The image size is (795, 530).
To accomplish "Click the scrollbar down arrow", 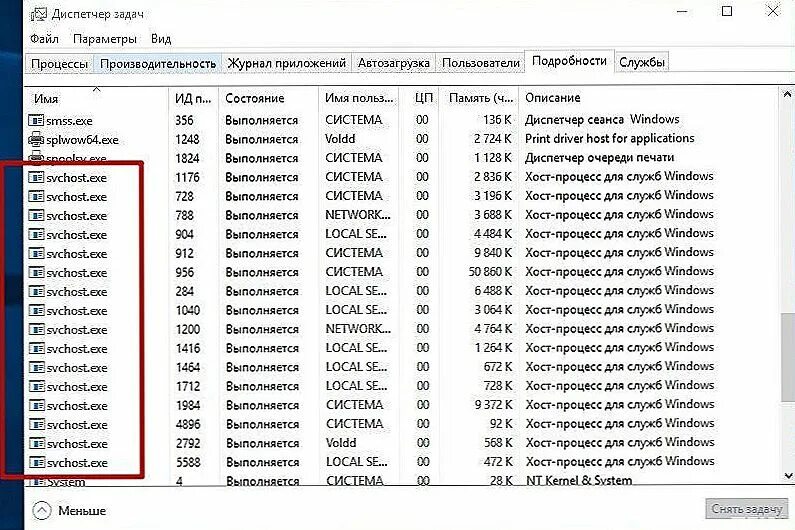I will (787, 476).
